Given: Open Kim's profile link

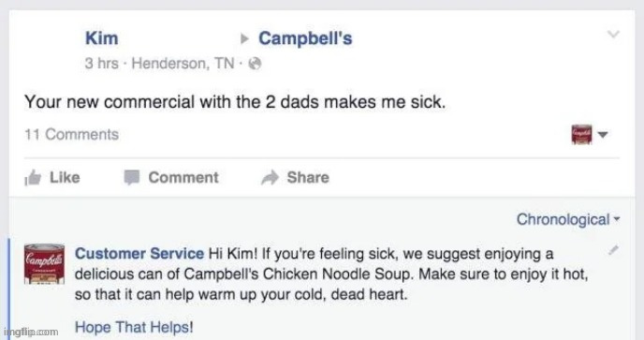Looking at the screenshot, I should [x=101, y=38].
